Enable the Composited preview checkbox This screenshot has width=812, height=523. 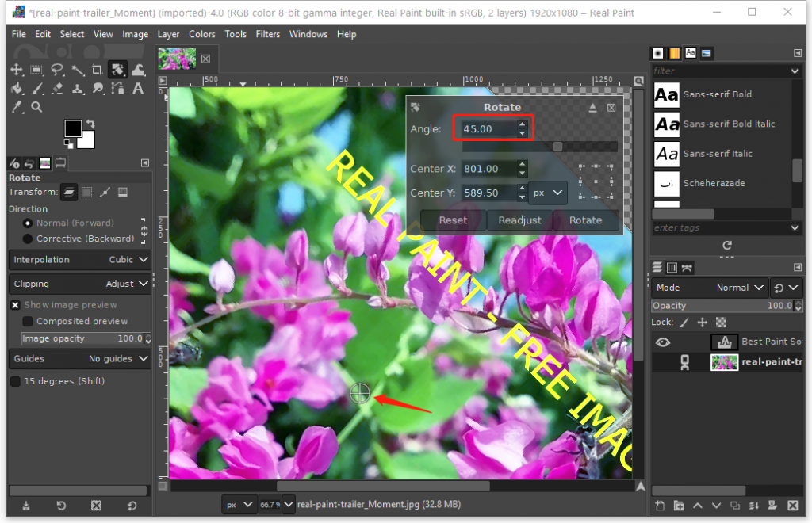(28, 322)
